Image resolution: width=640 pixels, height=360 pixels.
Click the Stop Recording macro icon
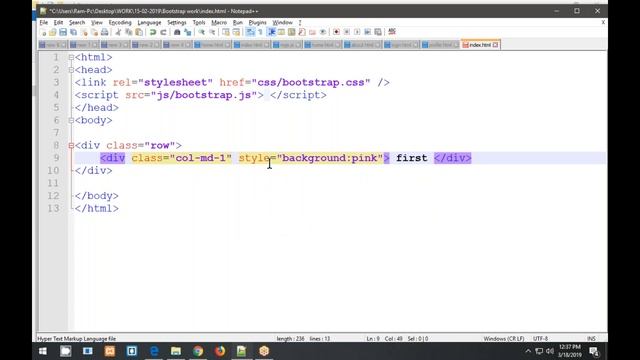point(347,32)
